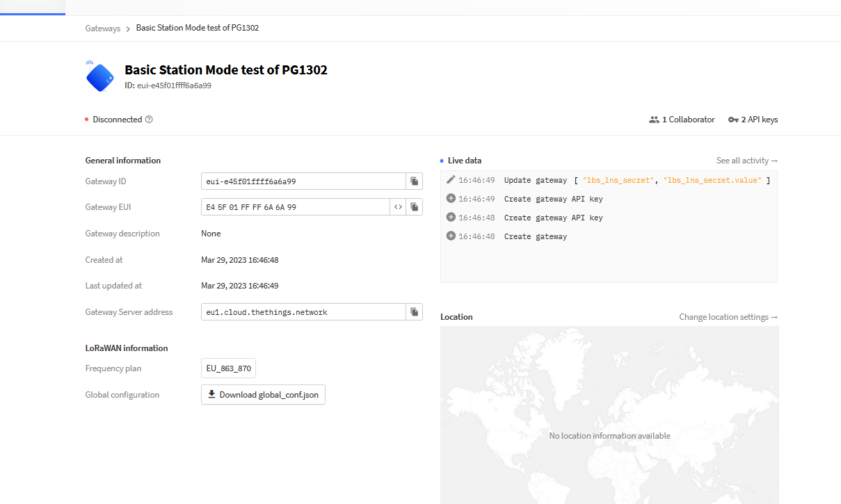
Task: Click the gateway title heading text
Action: click(x=226, y=70)
